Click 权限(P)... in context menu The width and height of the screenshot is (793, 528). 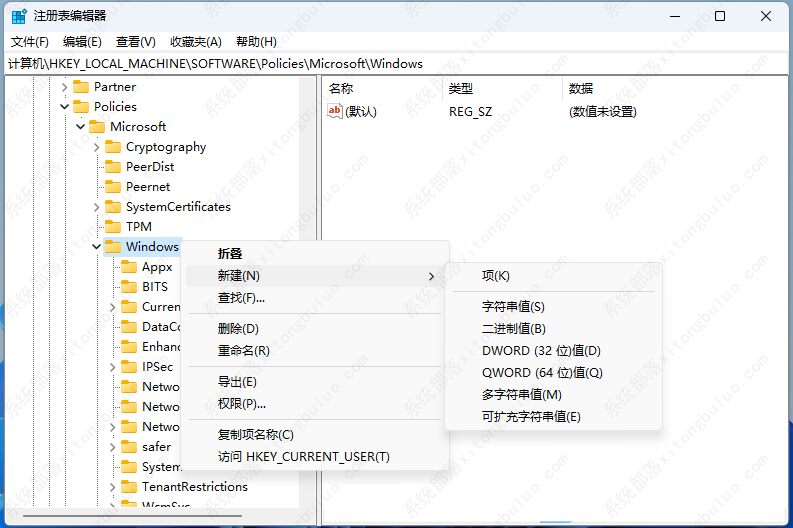(242, 404)
